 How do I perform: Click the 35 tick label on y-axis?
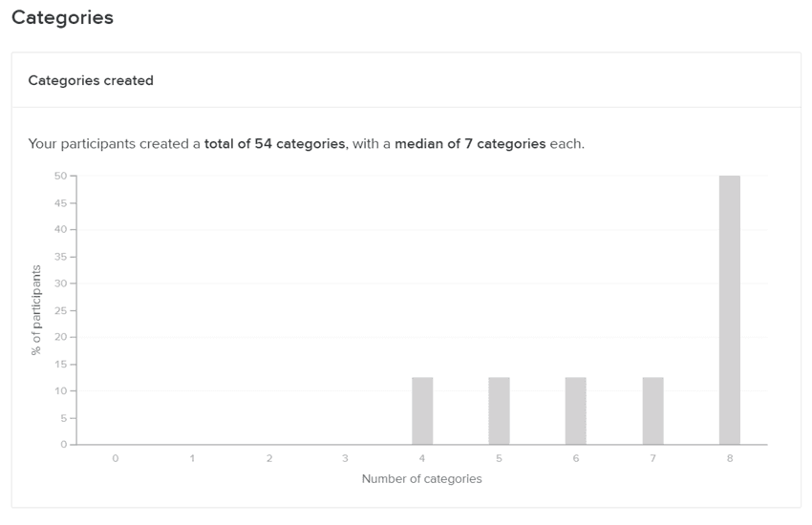tap(60, 257)
